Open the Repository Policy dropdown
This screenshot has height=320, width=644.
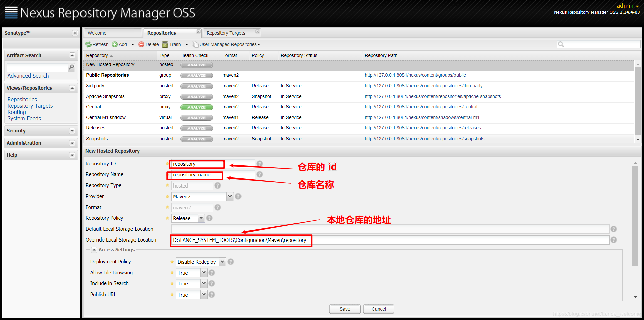(201, 218)
